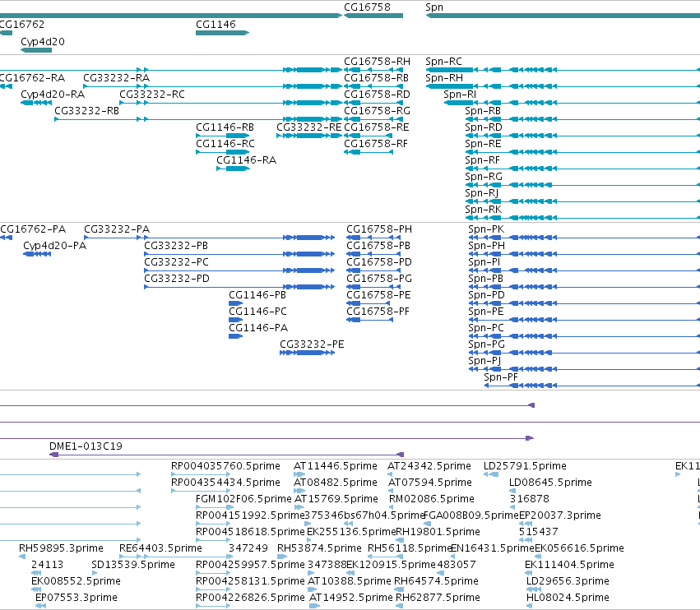
Task: Select transcript Spn-RI
Action: pos(460,95)
